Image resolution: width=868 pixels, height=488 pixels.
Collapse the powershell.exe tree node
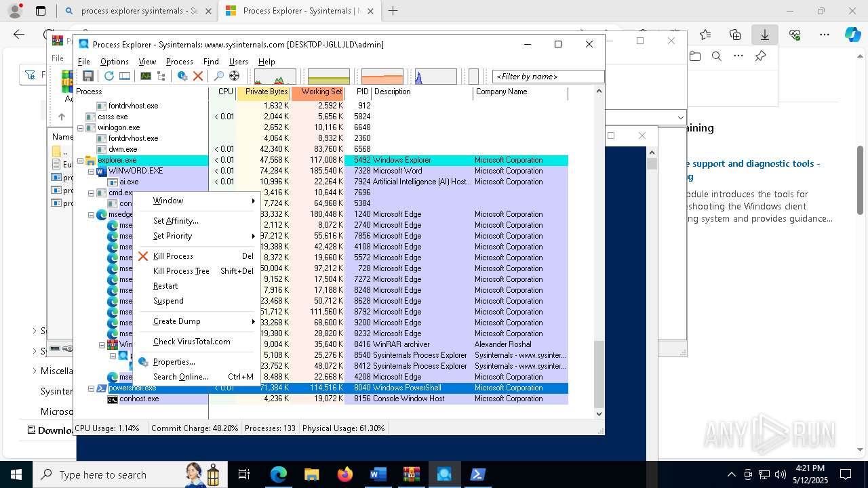point(91,388)
